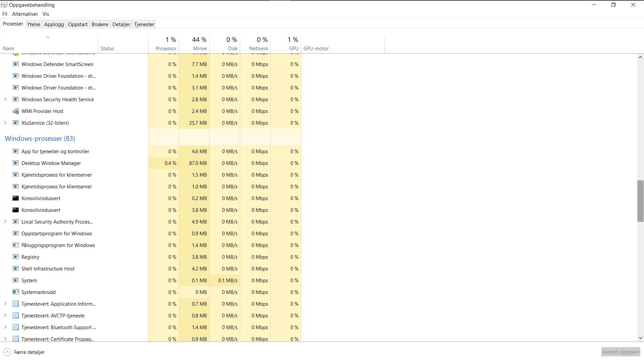Sort by the Prosessor column header

tap(164, 44)
